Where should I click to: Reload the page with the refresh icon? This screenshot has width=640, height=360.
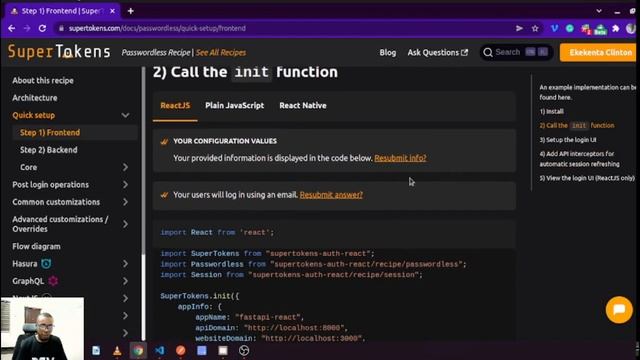click(42, 28)
